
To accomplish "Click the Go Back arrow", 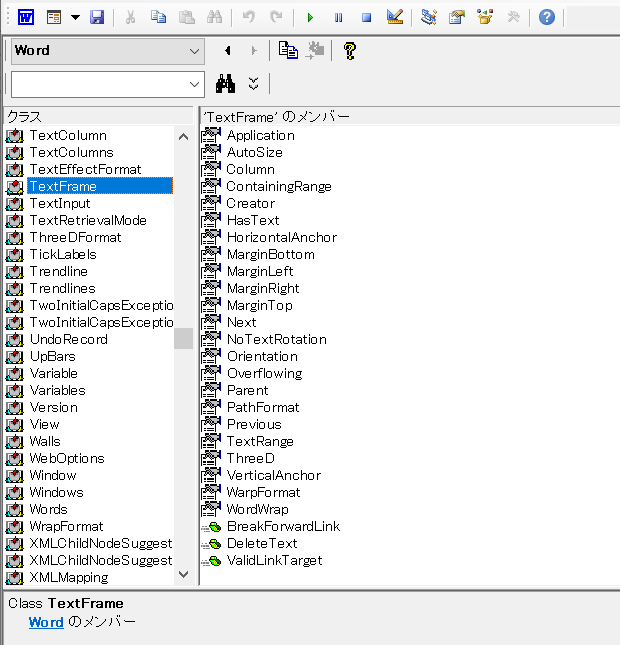I will [x=228, y=51].
